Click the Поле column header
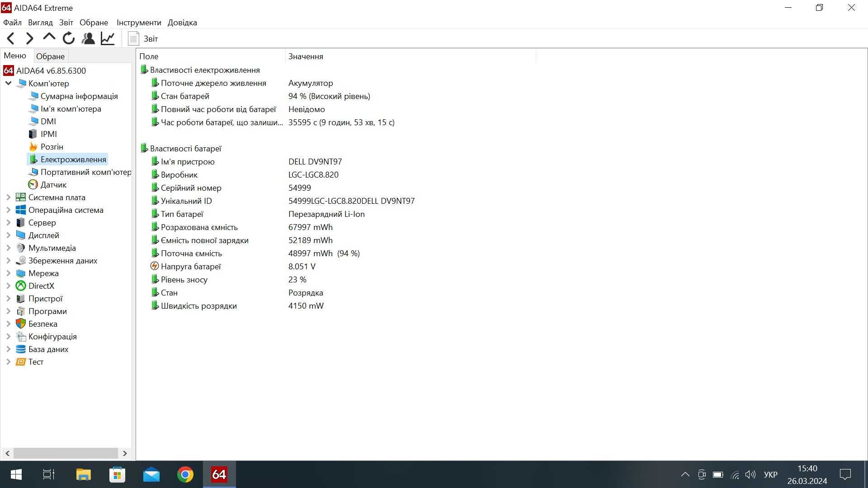Viewport: 868px width, 488px height. pos(211,56)
